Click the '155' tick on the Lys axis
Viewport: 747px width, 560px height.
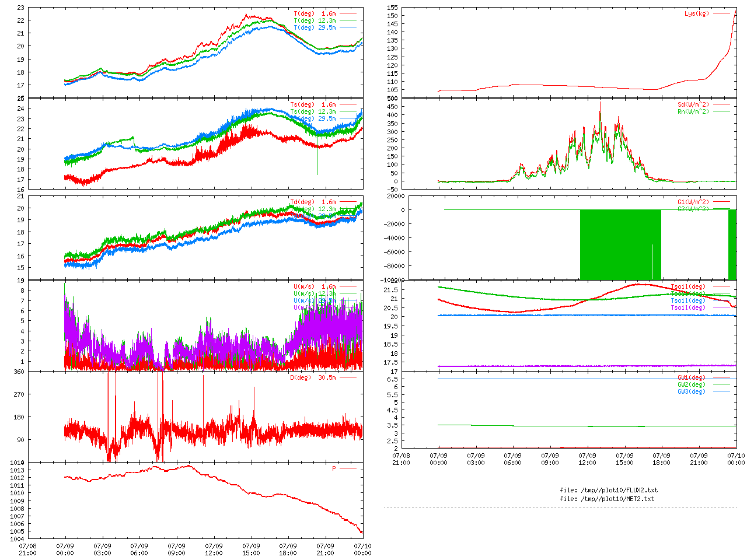pyautogui.click(x=392, y=8)
